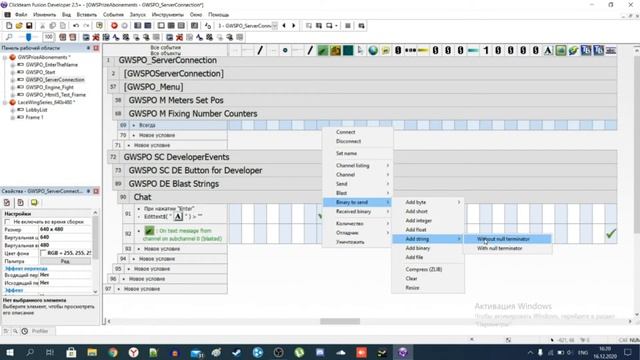Image resolution: width=640 pixels, height=360 pixels.
Task: Open 'Channel' submenu in context menu
Action: pyautogui.click(x=358, y=175)
